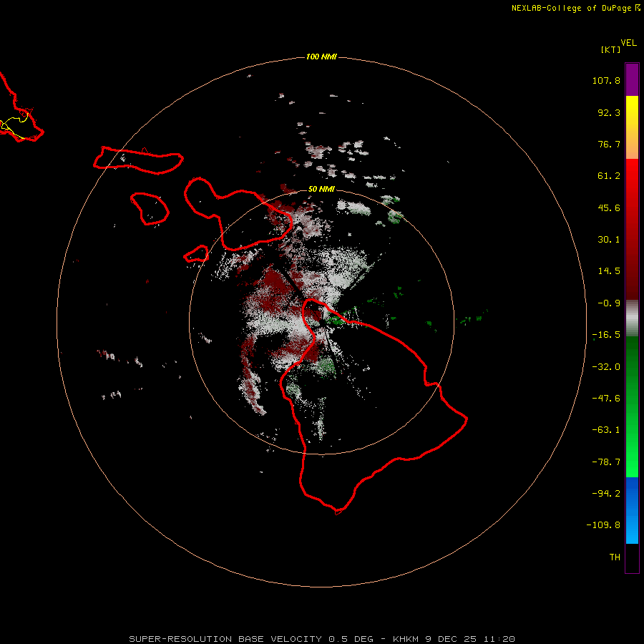Select the 92.3 legend value
This screenshot has width=644, height=644.
(x=609, y=112)
